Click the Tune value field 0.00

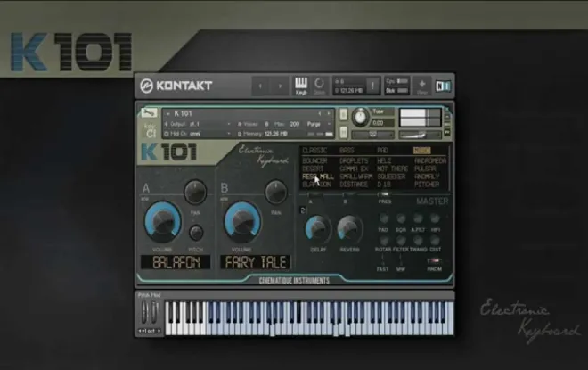381,123
